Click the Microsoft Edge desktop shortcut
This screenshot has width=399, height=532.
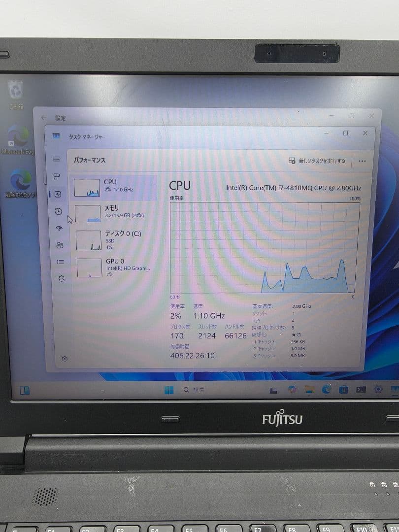(x=18, y=140)
